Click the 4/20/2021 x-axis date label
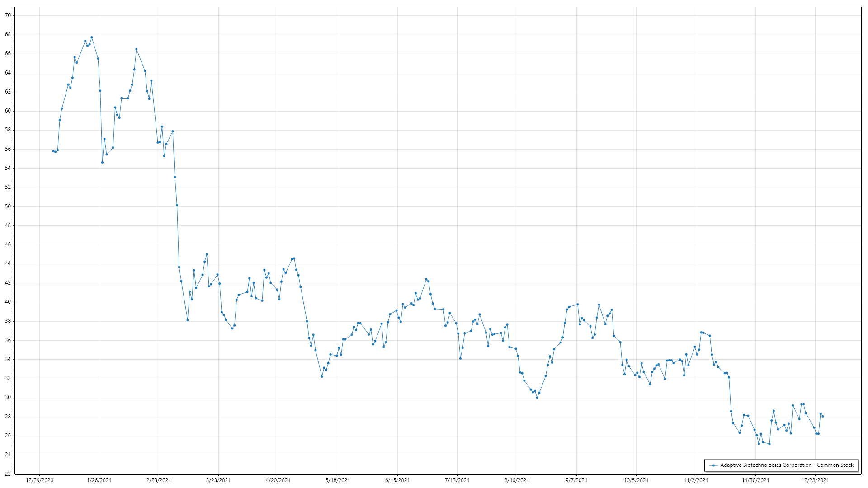Screen dimensions: 868x488 278,480
